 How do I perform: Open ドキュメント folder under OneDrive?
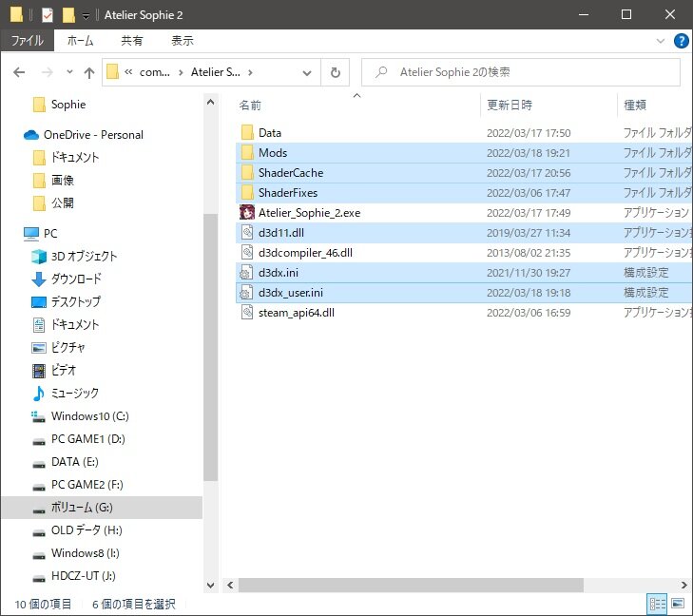pyautogui.click(x=75, y=157)
